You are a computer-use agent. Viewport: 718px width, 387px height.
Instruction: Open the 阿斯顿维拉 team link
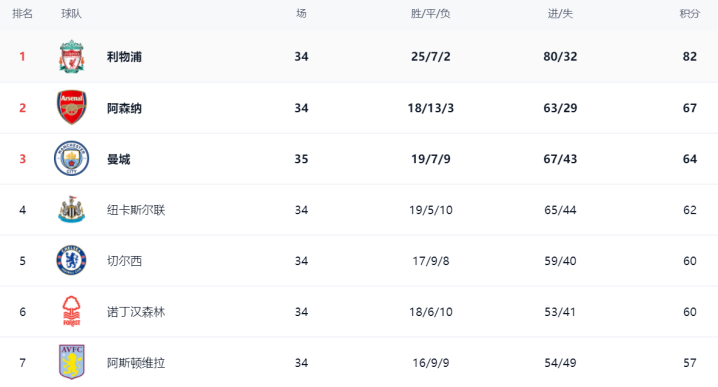click(136, 363)
